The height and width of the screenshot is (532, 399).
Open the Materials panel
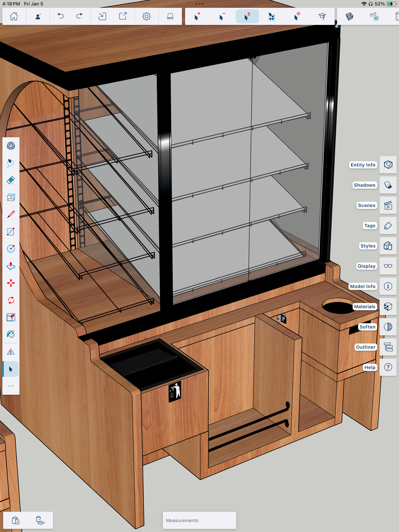point(388,307)
